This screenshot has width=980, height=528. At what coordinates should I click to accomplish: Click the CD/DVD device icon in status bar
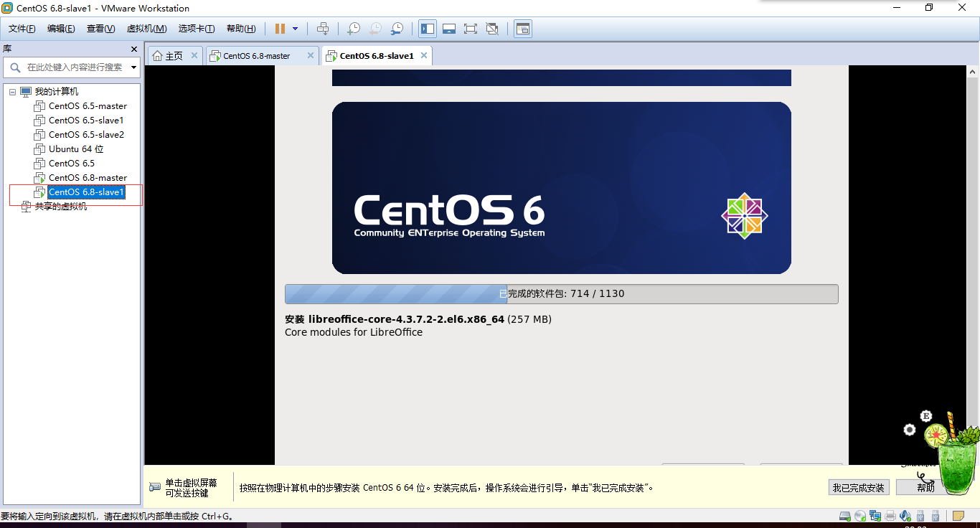(x=860, y=516)
